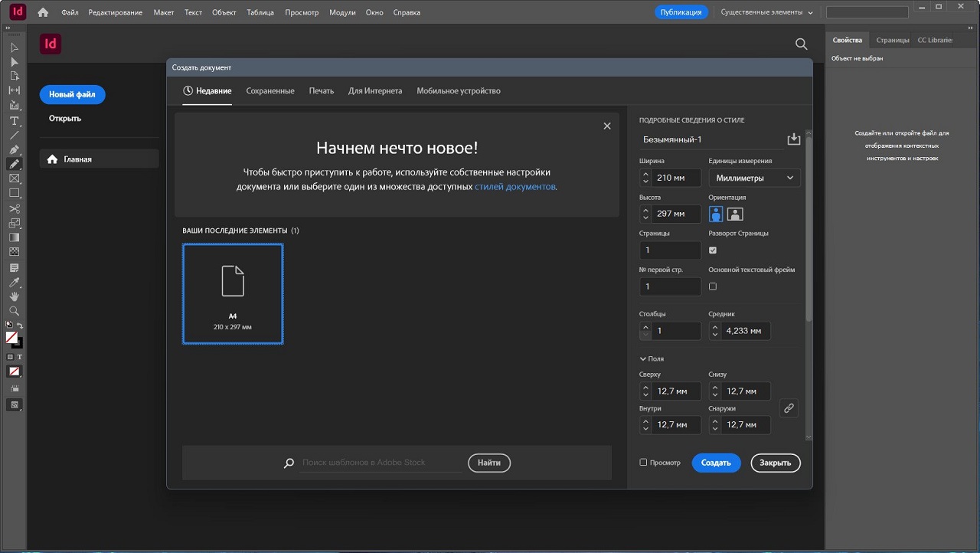980x553 pixels.
Task: Select the Hand tool
Action: 14,296
